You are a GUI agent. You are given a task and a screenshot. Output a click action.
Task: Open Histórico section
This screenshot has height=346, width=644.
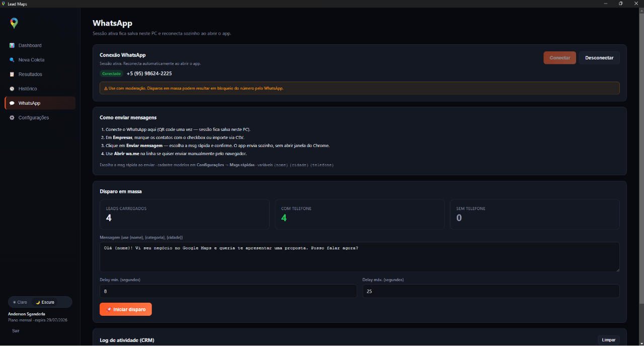pyautogui.click(x=40, y=89)
